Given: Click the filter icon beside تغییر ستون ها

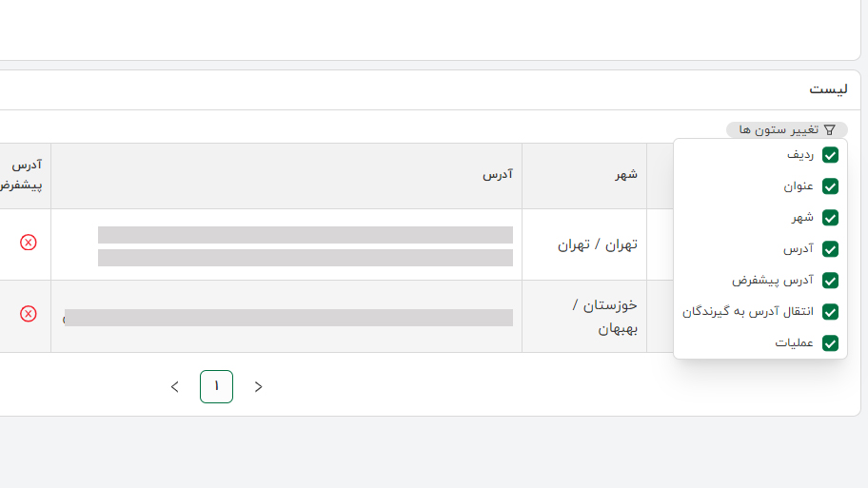Looking at the screenshot, I should pyautogui.click(x=829, y=129).
